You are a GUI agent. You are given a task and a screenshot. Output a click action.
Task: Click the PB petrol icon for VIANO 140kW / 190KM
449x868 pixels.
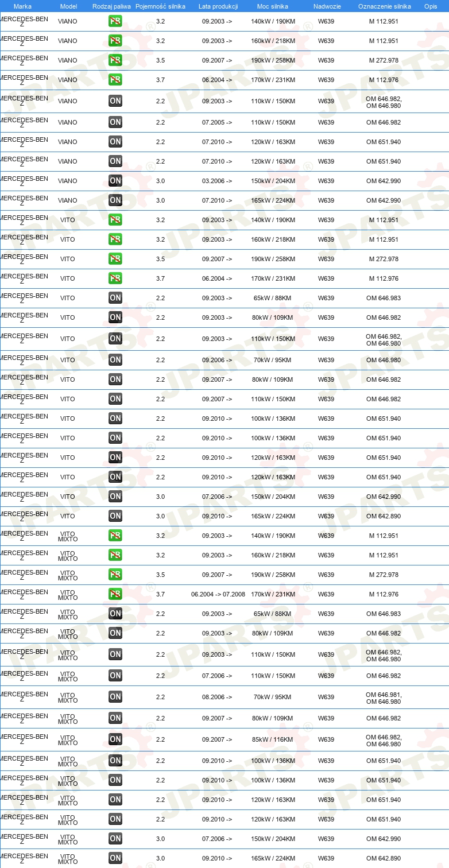[115, 21]
